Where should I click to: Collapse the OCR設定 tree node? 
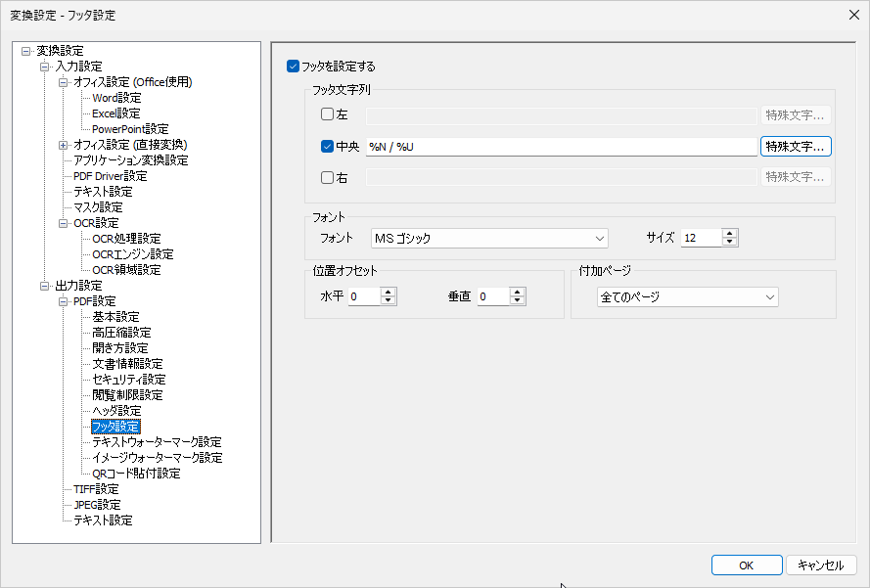65,223
